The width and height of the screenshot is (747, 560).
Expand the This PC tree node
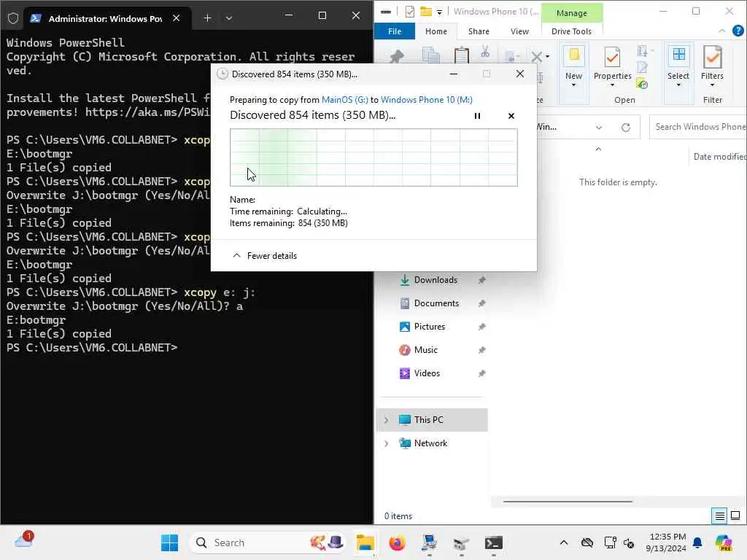click(x=387, y=420)
